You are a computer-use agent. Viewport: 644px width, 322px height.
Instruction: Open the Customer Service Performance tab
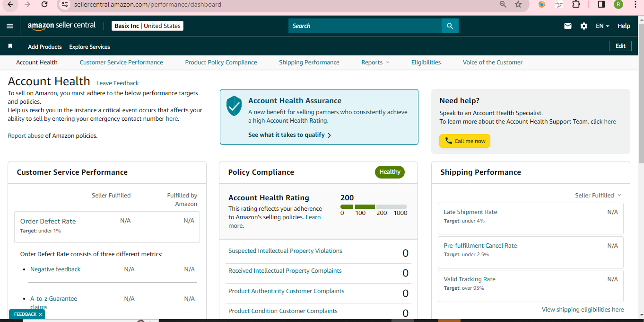(121, 63)
